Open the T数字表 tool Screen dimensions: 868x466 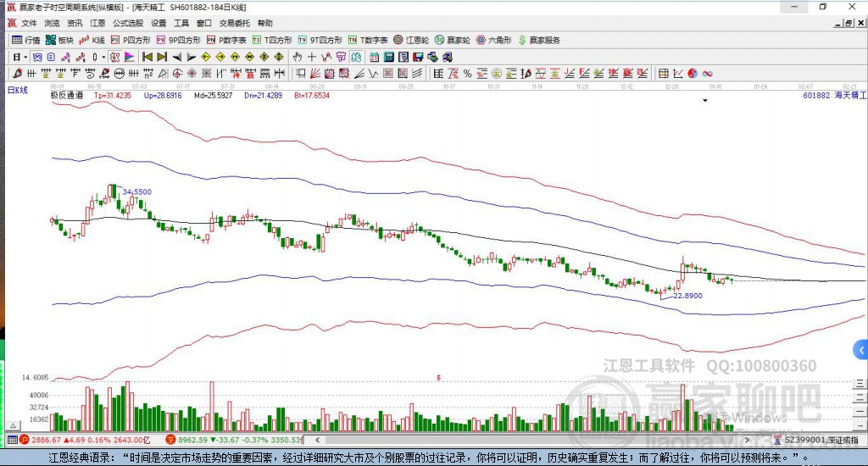point(368,40)
